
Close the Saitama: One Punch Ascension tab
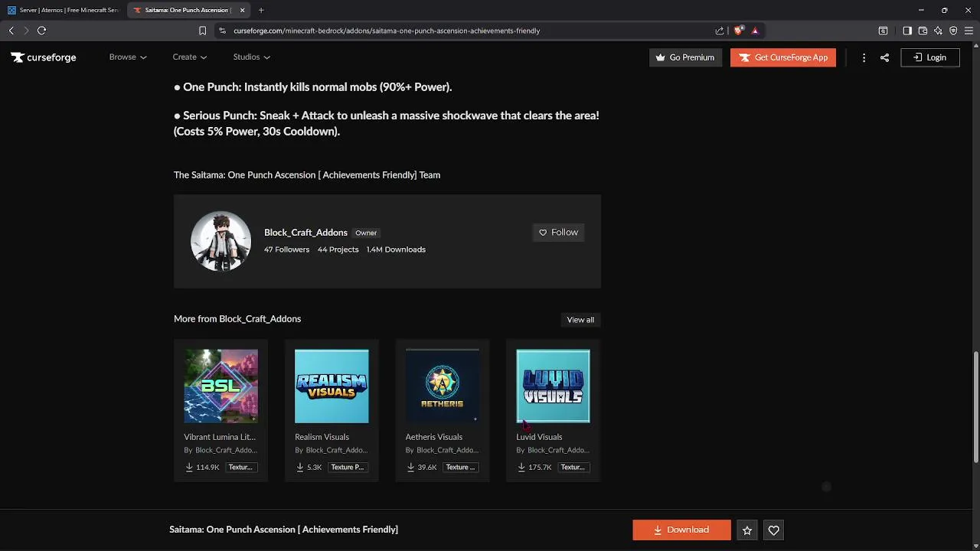[243, 10]
